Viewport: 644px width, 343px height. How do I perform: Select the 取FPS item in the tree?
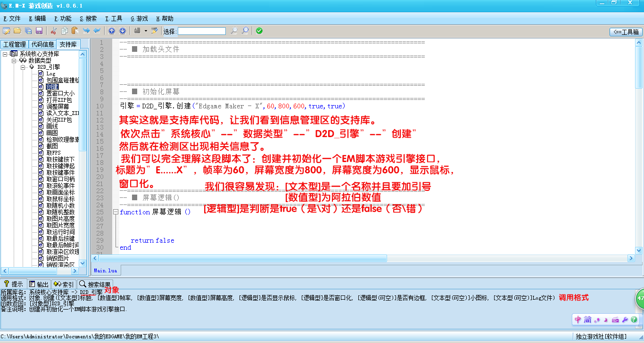tap(54, 153)
